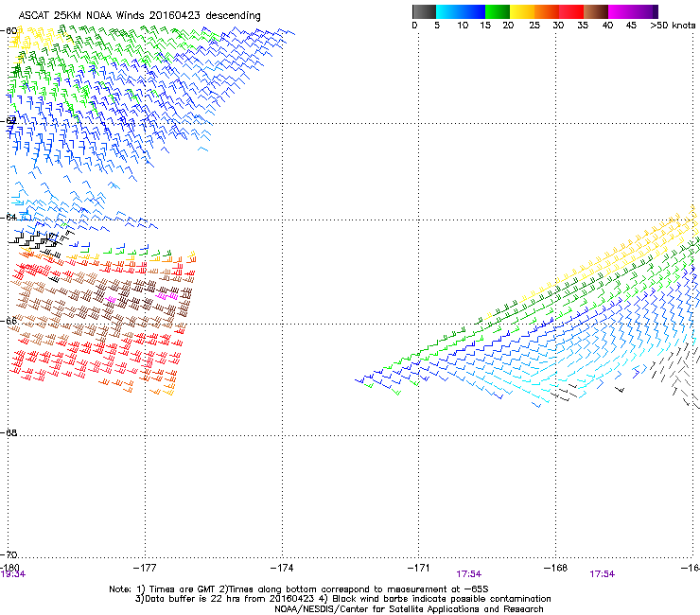Click the -171 longitude axis label
This screenshot has height=615, width=700.
(419, 568)
